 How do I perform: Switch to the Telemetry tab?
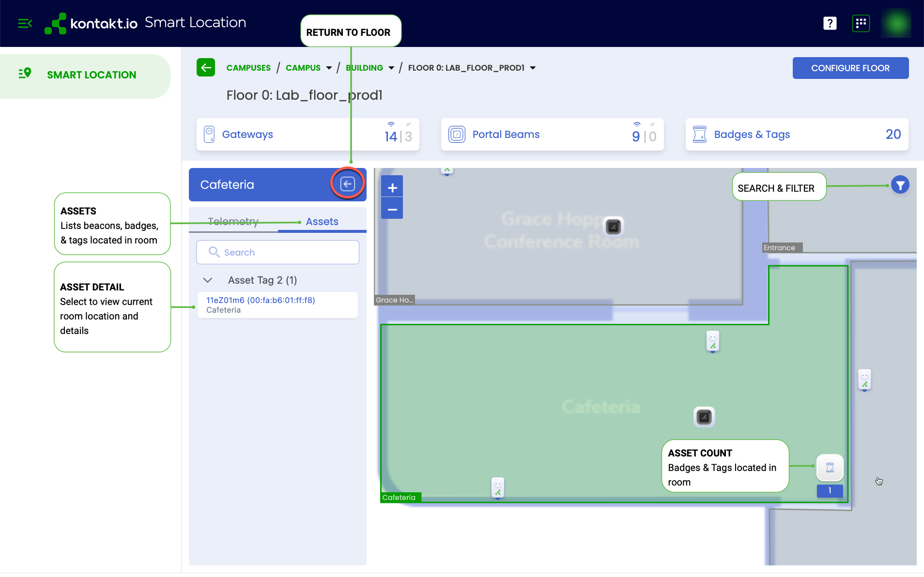233,221
